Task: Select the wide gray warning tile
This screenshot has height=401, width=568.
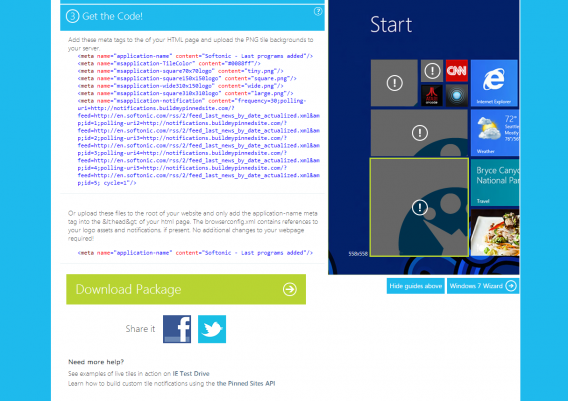Action: point(419,133)
